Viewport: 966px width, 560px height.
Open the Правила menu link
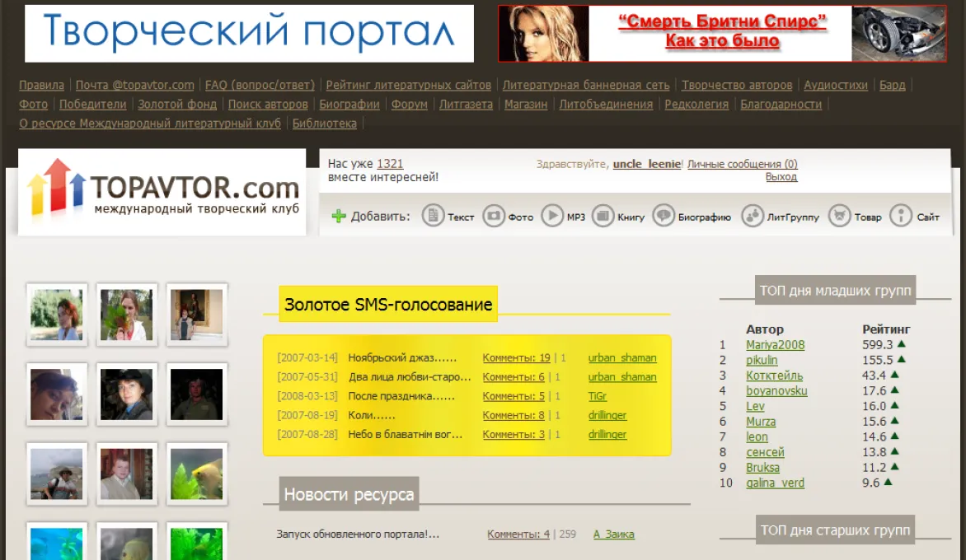click(x=41, y=85)
